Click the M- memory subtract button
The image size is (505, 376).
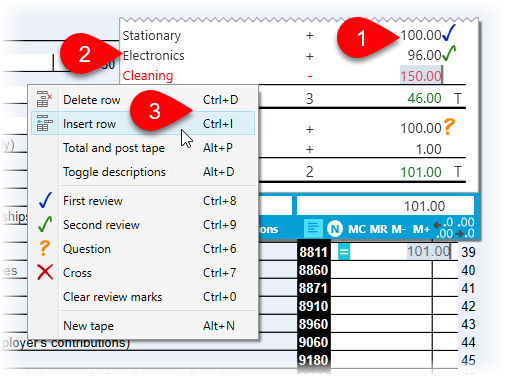tap(399, 229)
